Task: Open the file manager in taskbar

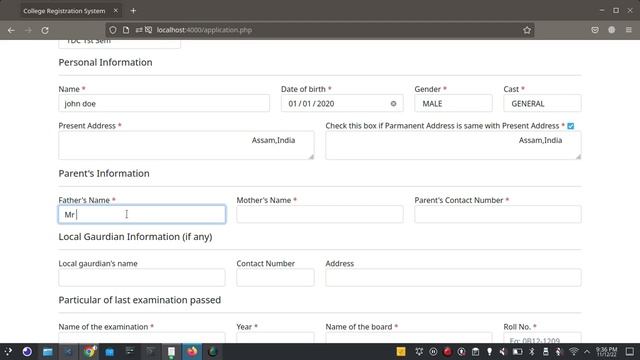Action: click(48, 351)
